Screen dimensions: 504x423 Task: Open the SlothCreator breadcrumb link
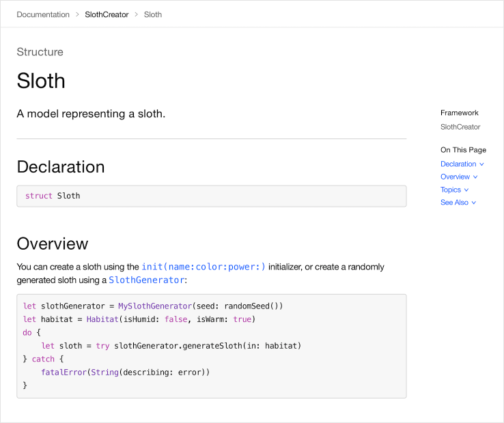[x=107, y=14]
